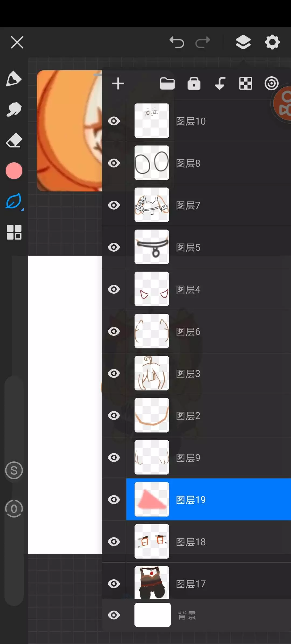This screenshot has height=644, width=291.
Task: Hide the 背景 background layer
Action: click(114, 615)
